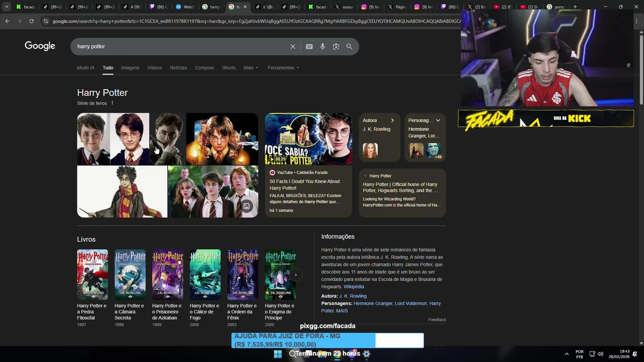Switch to Modo IA tab
The width and height of the screenshot is (644, 362).
pos(86,68)
